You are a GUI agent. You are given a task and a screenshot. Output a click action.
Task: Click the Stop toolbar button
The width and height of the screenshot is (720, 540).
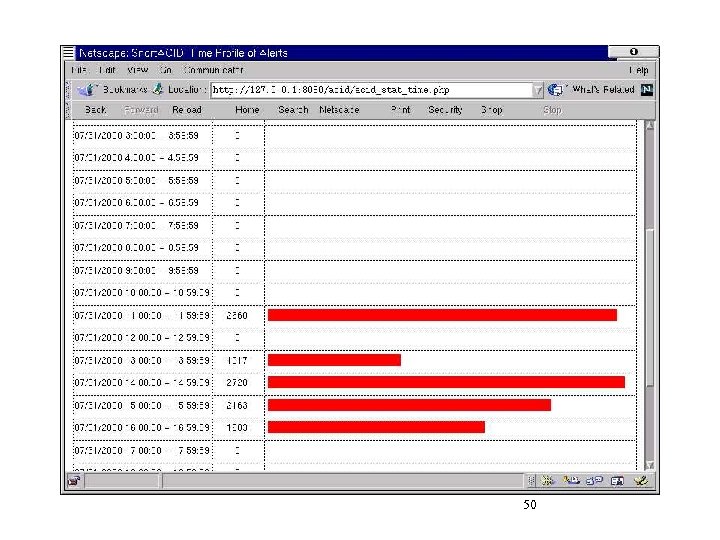click(x=552, y=110)
